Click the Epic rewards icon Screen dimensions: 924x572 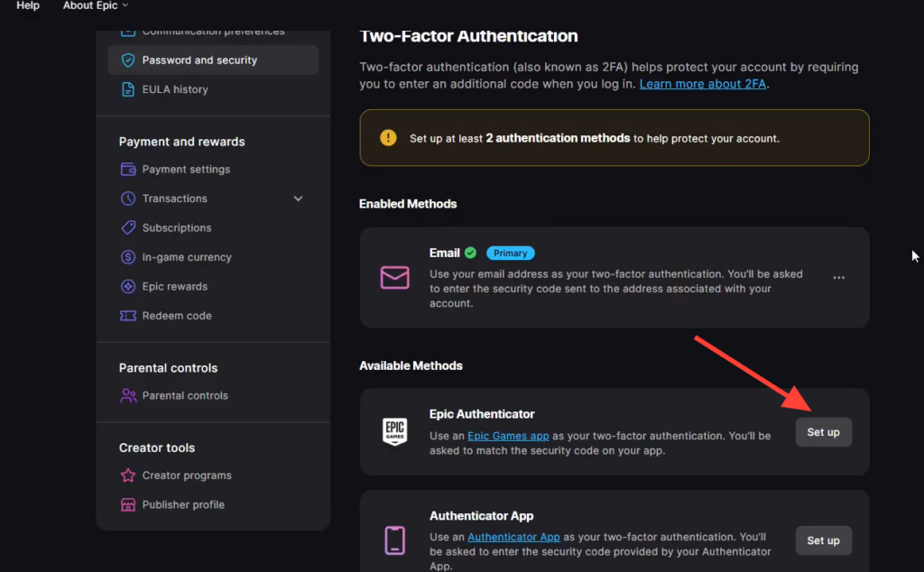pyautogui.click(x=128, y=286)
